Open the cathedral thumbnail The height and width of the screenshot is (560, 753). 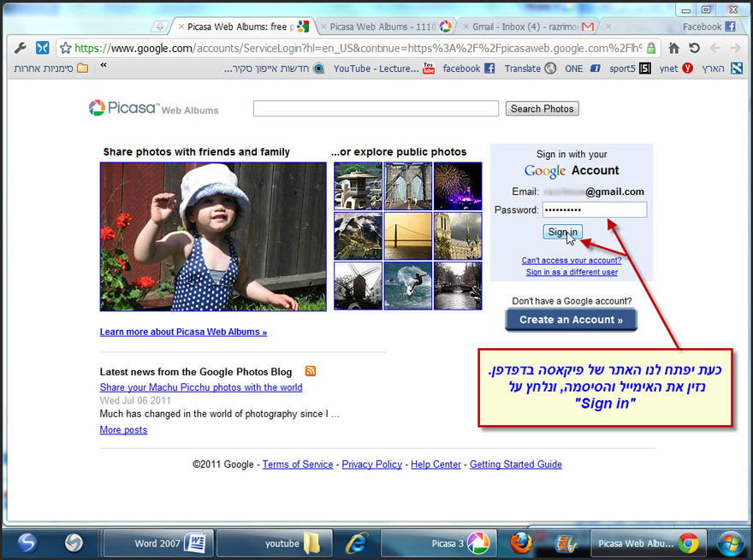point(458,236)
